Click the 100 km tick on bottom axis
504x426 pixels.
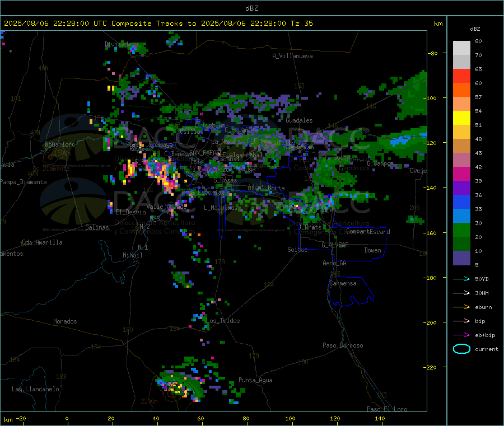point(290,418)
